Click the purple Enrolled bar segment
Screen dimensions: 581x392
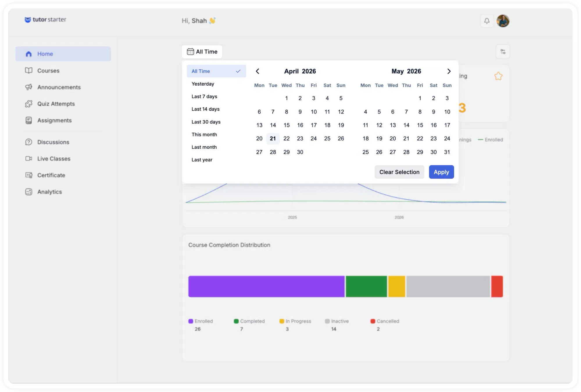[266, 286]
